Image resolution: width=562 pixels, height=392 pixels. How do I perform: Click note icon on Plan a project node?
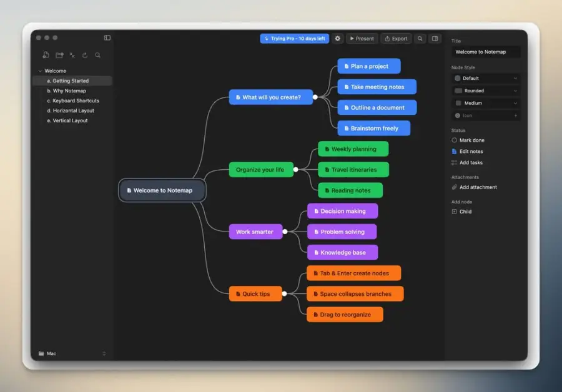(x=346, y=66)
